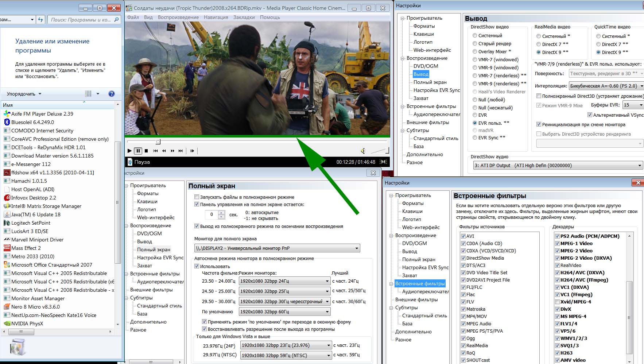
Task: Open the Вид menu
Action: tap(148, 17)
